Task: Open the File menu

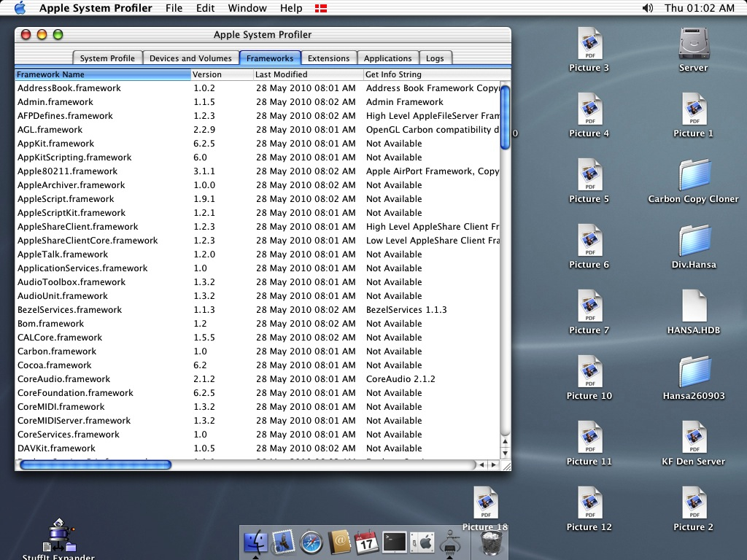Action: pos(174,8)
